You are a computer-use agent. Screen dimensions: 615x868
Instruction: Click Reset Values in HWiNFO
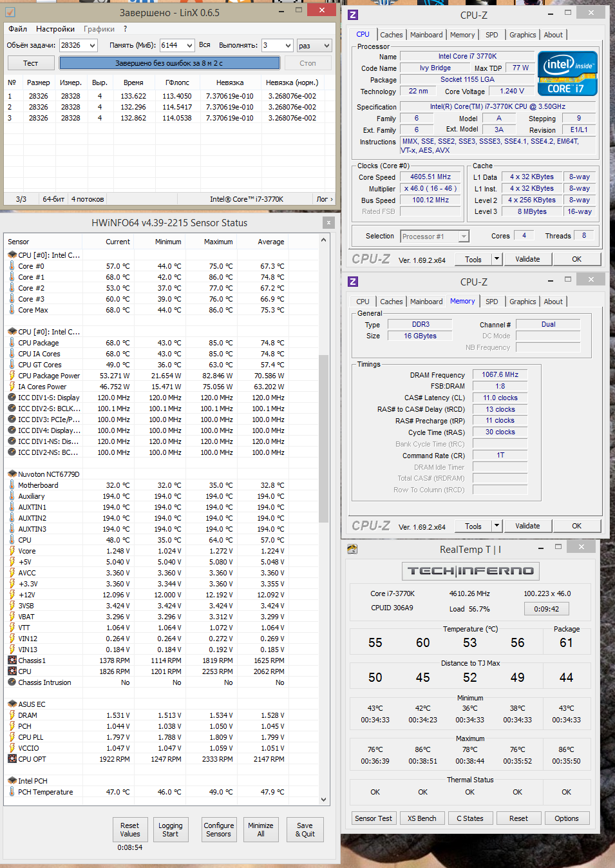tap(129, 830)
